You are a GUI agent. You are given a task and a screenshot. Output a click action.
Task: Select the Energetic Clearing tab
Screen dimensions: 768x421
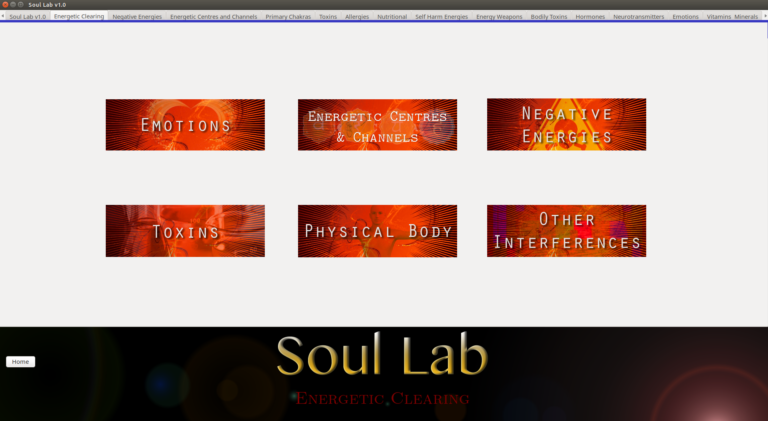79,16
